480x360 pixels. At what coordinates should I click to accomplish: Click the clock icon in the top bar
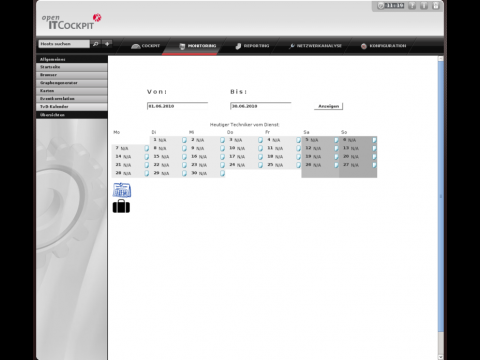(x=381, y=6)
